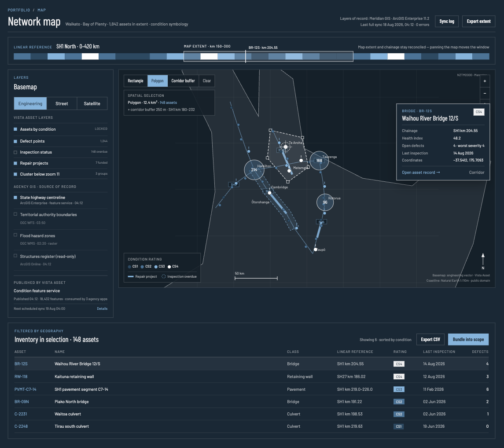Click the white CS4 marker near Cambridge

[x=270, y=193]
